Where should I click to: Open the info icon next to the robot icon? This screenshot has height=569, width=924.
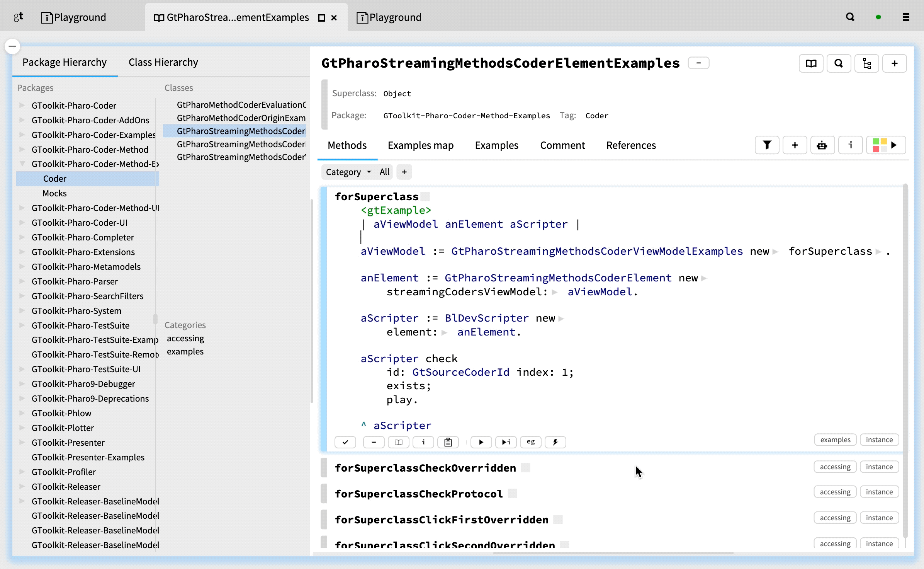tap(851, 145)
